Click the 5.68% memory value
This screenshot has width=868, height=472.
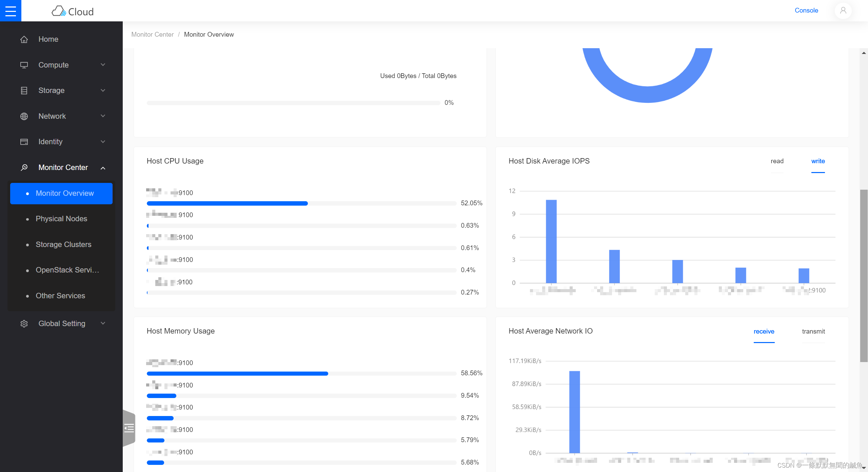pyautogui.click(x=470, y=462)
